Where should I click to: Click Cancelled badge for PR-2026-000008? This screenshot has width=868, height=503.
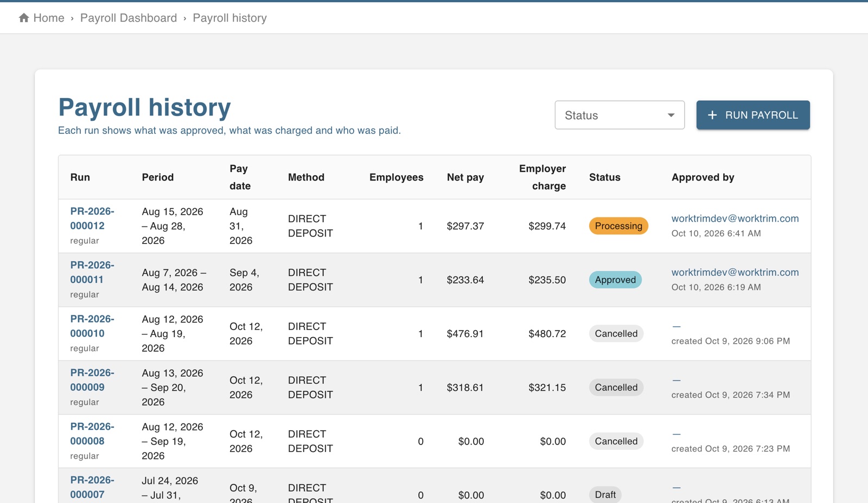coord(616,441)
